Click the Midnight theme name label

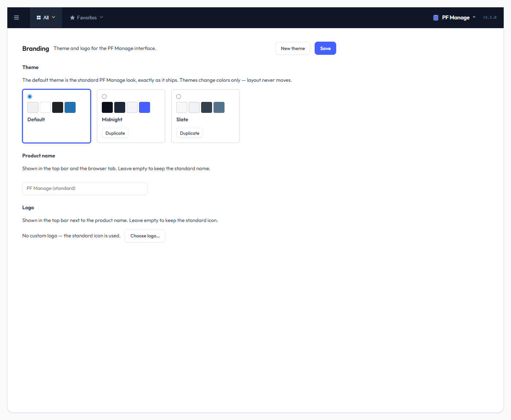pyautogui.click(x=112, y=120)
